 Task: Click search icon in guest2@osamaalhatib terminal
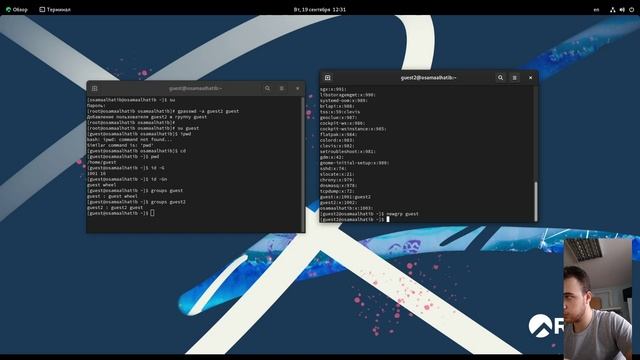tap(500, 78)
